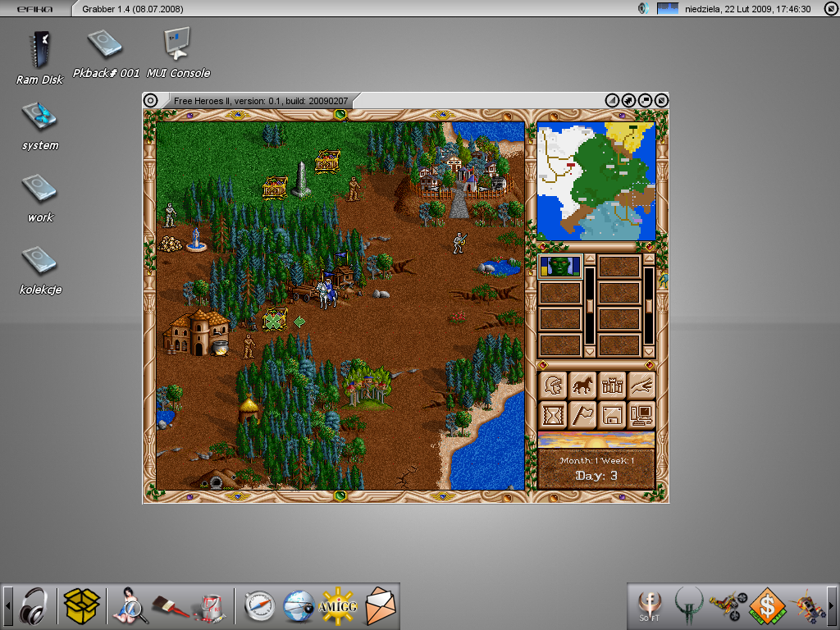Image resolution: width=840 pixels, height=630 pixels.
Task: Open the Pkback# 001 drive icon
Action: pos(106,53)
